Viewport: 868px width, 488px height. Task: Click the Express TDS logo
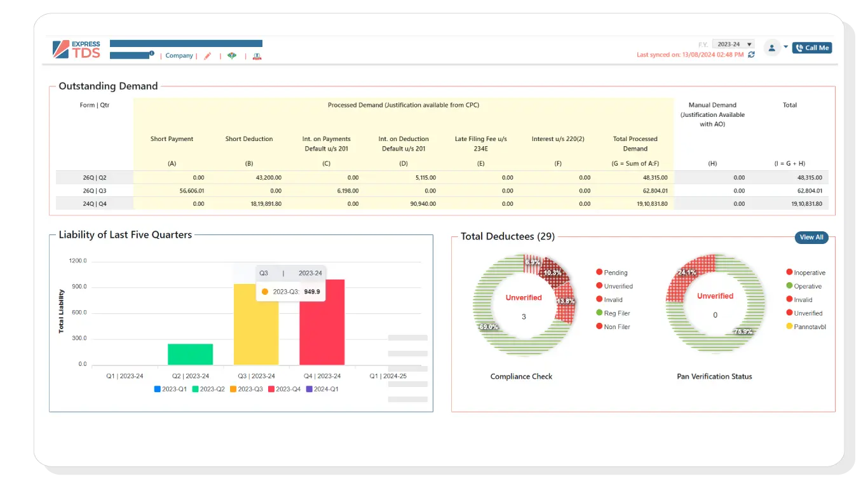pos(75,48)
